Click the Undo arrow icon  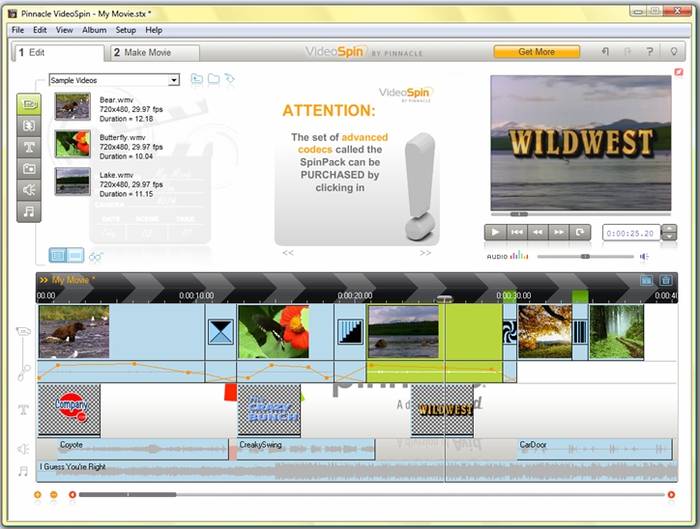click(605, 52)
